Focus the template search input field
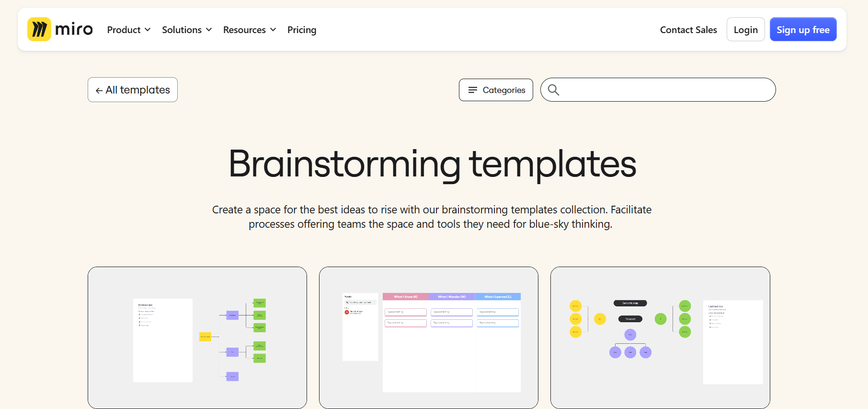Image resolution: width=868 pixels, height=409 pixels. pyautogui.click(x=666, y=90)
